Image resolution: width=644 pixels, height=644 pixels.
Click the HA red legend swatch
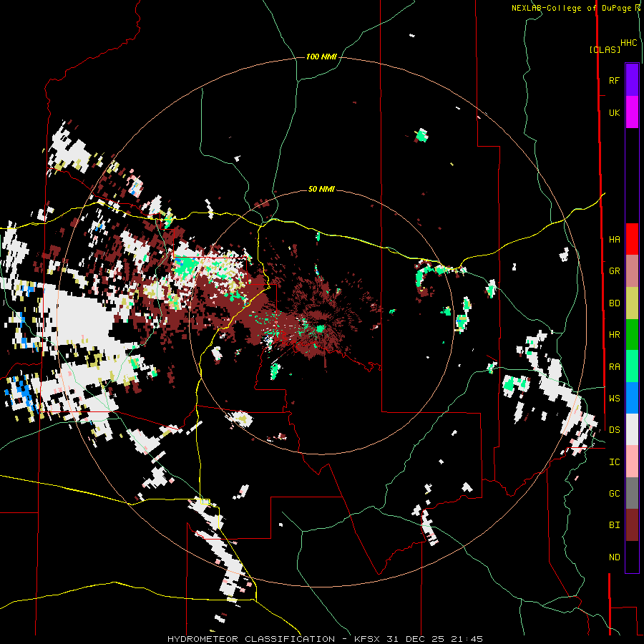click(x=632, y=239)
